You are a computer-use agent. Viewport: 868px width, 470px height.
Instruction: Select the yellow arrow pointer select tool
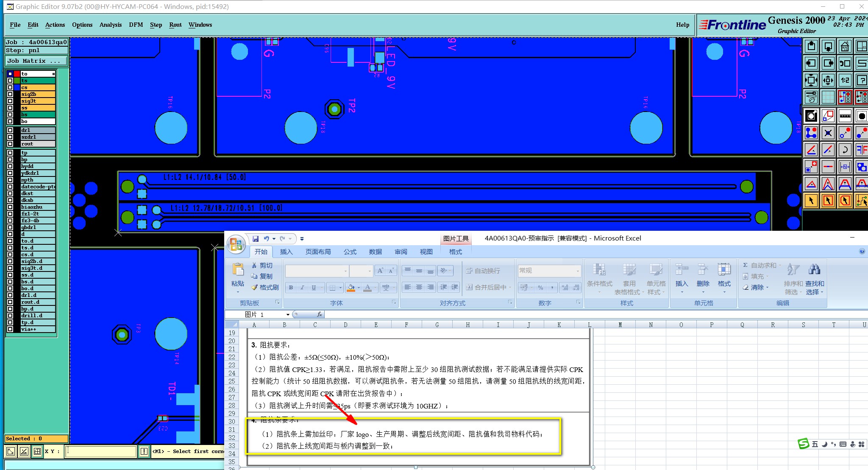[811, 201]
